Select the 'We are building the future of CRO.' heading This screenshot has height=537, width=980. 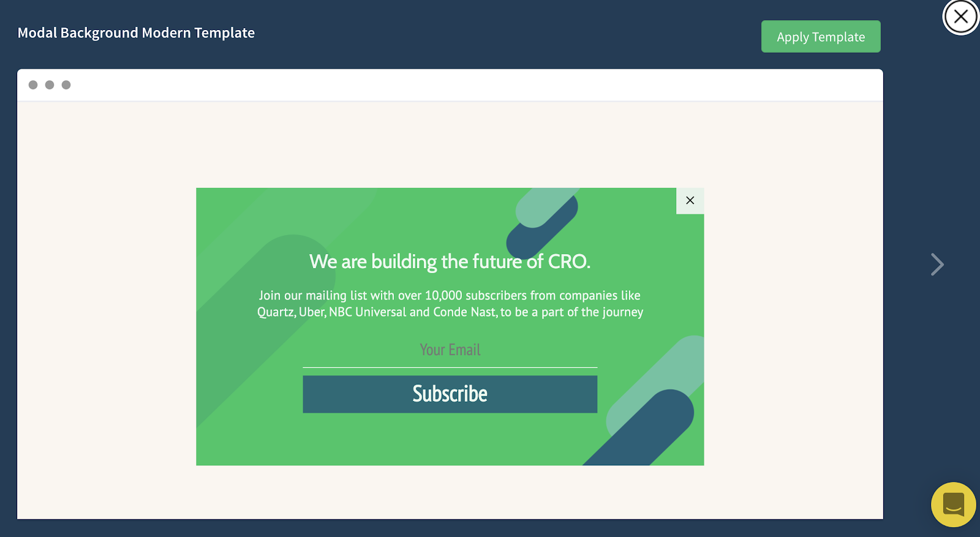pyautogui.click(x=450, y=261)
